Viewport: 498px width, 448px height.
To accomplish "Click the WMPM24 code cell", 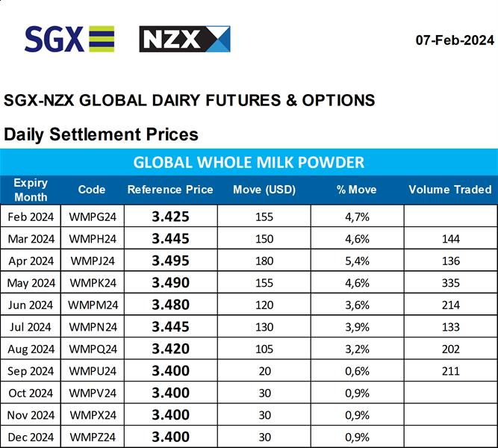I will click(x=92, y=305).
